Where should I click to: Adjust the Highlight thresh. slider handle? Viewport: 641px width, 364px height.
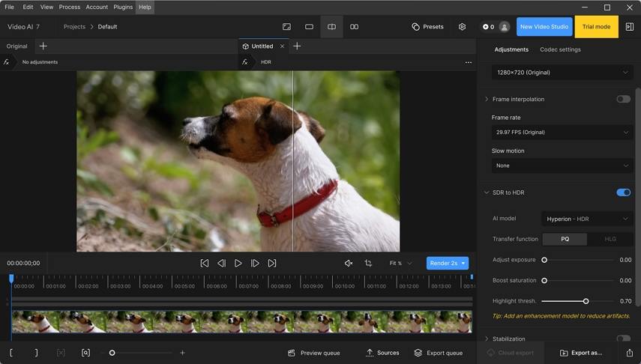click(x=586, y=301)
